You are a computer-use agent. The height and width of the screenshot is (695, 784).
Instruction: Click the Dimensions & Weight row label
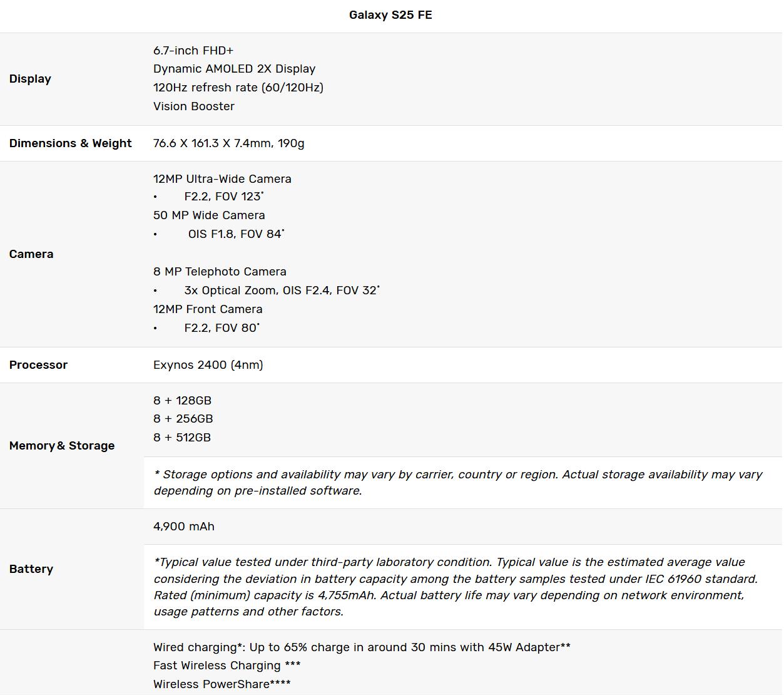(70, 143)
